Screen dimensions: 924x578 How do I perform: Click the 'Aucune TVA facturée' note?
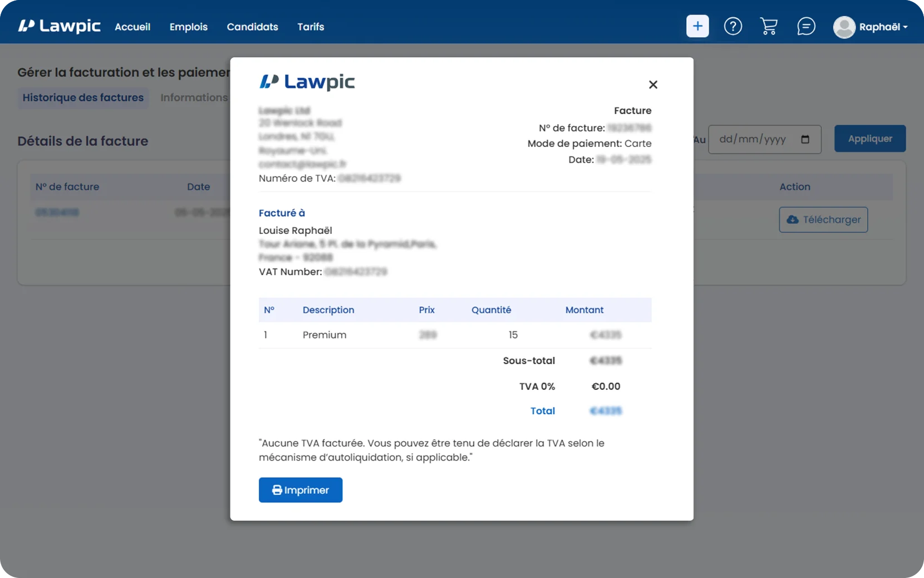coord(431,450)
